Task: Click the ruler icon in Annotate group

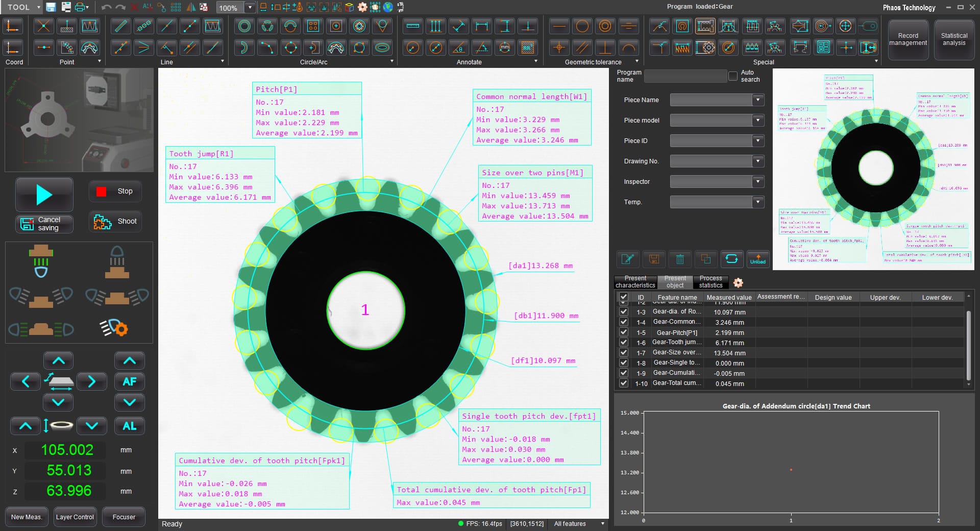Action: [413, 26]
